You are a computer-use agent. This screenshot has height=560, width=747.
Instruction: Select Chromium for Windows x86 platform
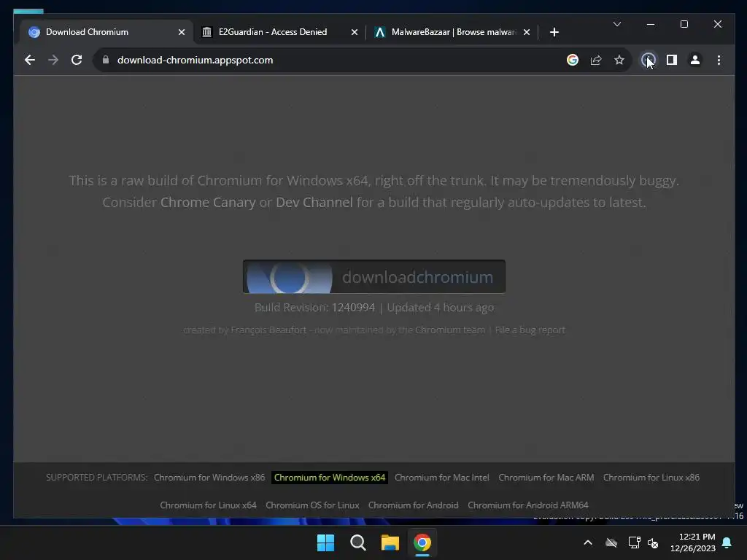[209, 478]
